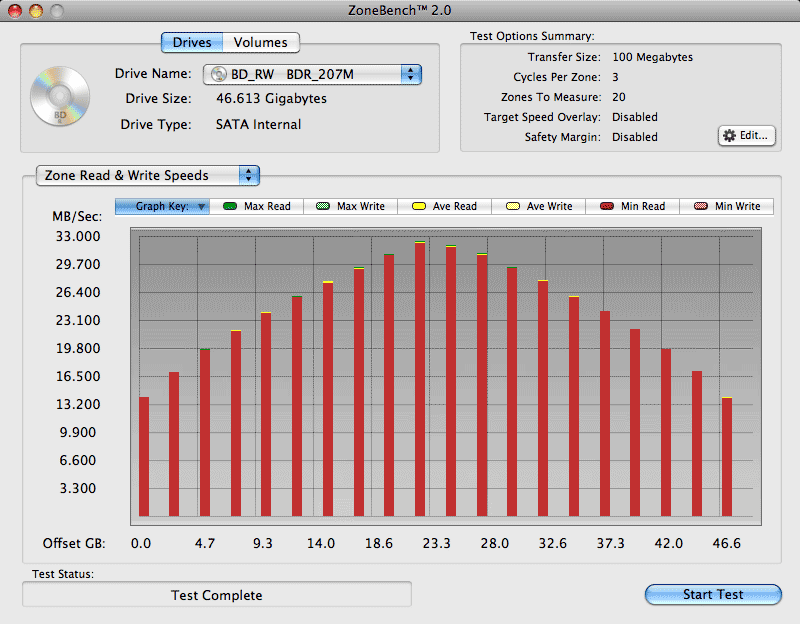Click the tallest bar at 23.3 GB offset
The image size is (800, 624).
pyautogui.click(x=420, y=380)
